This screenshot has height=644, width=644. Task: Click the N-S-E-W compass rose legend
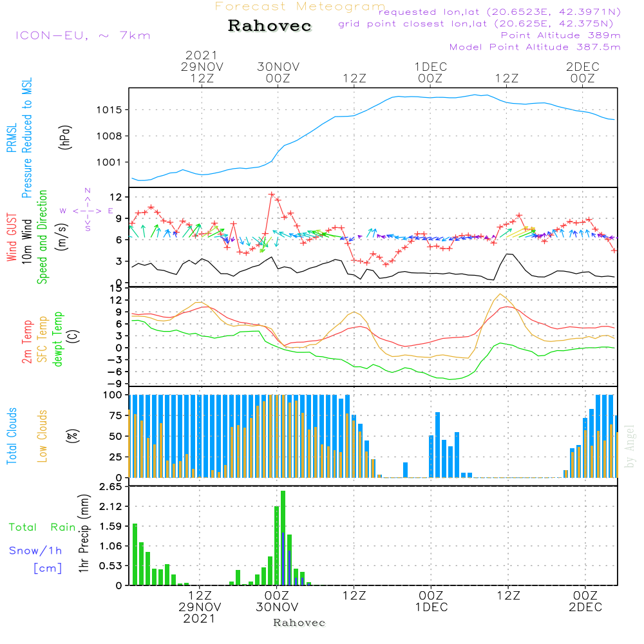coord(88,211)
